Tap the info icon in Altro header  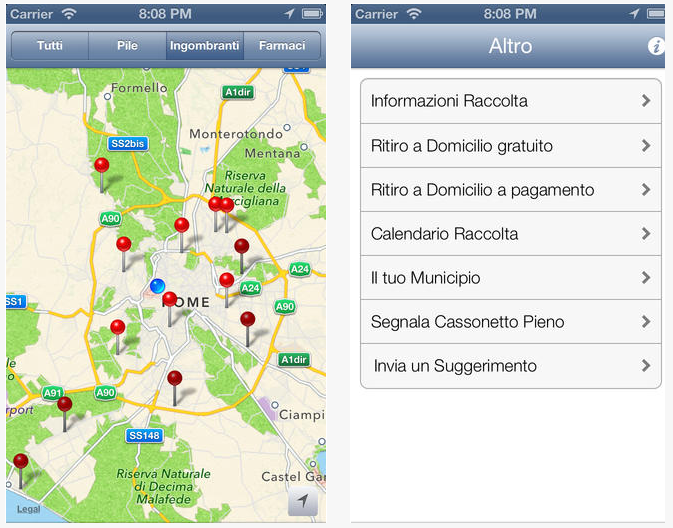point(655,46)
